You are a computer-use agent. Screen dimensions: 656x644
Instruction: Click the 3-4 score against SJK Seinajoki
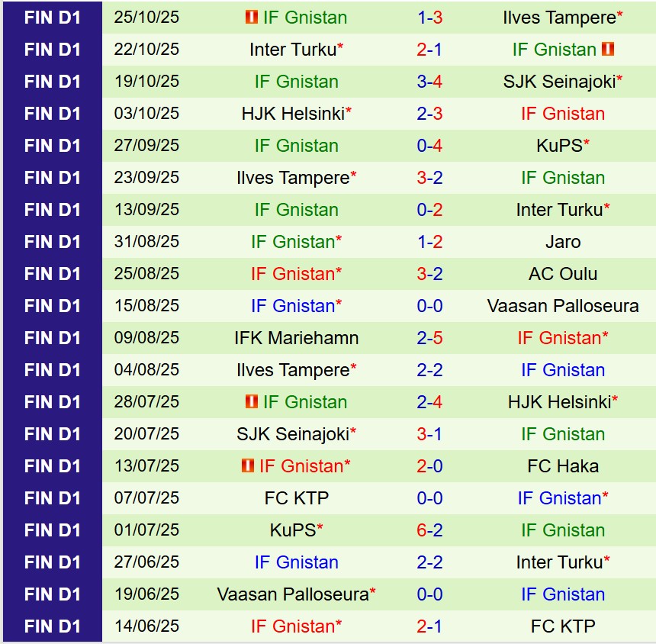point(429,82)
